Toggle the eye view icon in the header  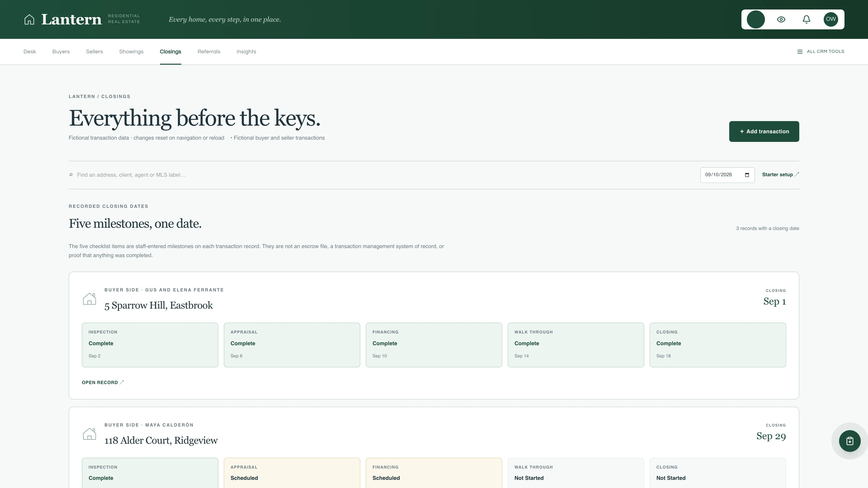point(781,19)
